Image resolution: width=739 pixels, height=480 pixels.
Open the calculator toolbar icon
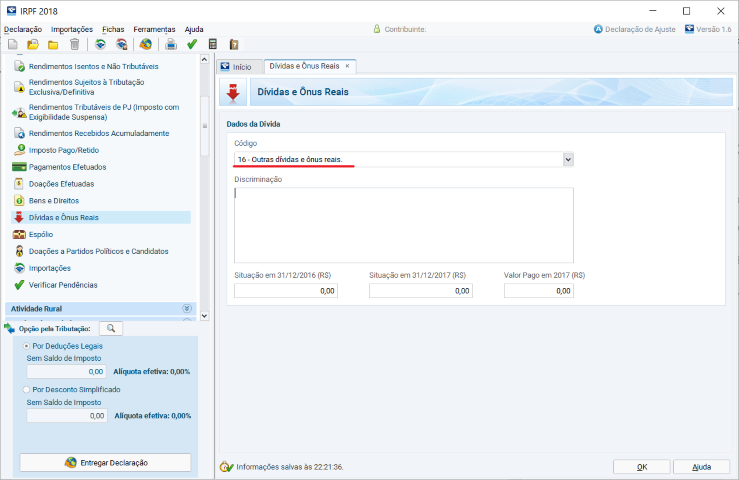213,45
